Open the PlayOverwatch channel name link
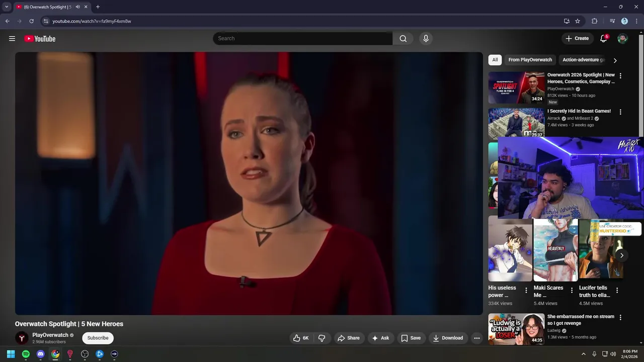The height and width of the screenshot is (362, 644). pyautogui.click(x=50, y=335)
